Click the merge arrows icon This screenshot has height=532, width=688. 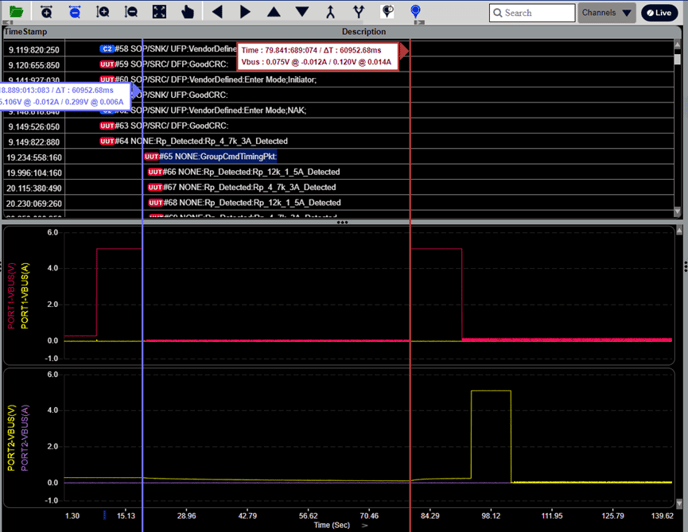pos(330,12)
